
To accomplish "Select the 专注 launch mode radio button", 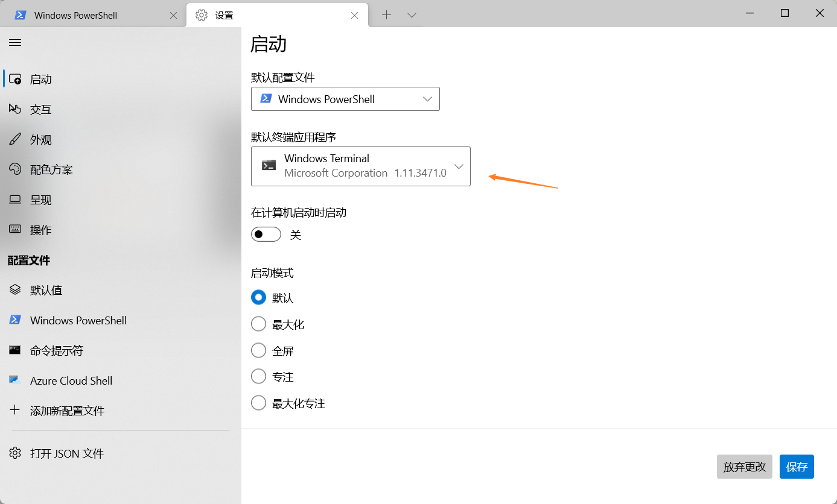I will pyautogui.click(x=258, y=377).
